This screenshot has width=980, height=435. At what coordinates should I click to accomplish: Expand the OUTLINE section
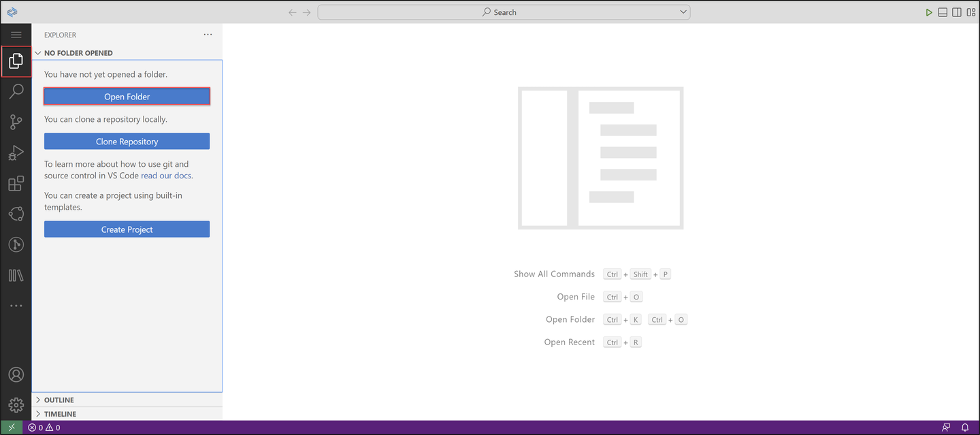coord(127,400)
